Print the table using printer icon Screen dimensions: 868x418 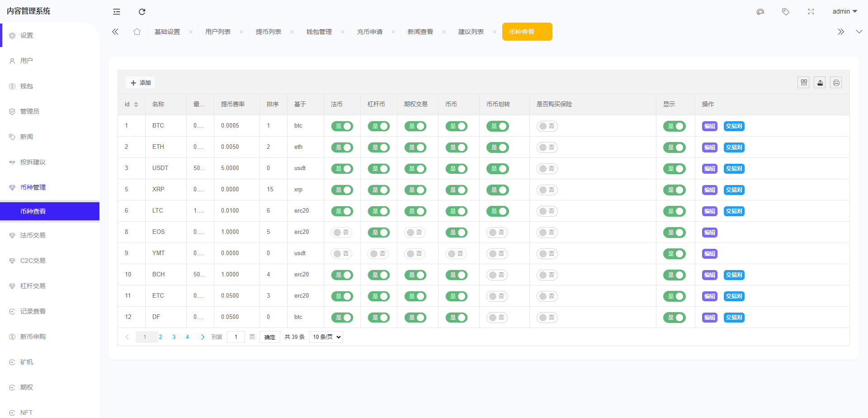pos(836,83)
